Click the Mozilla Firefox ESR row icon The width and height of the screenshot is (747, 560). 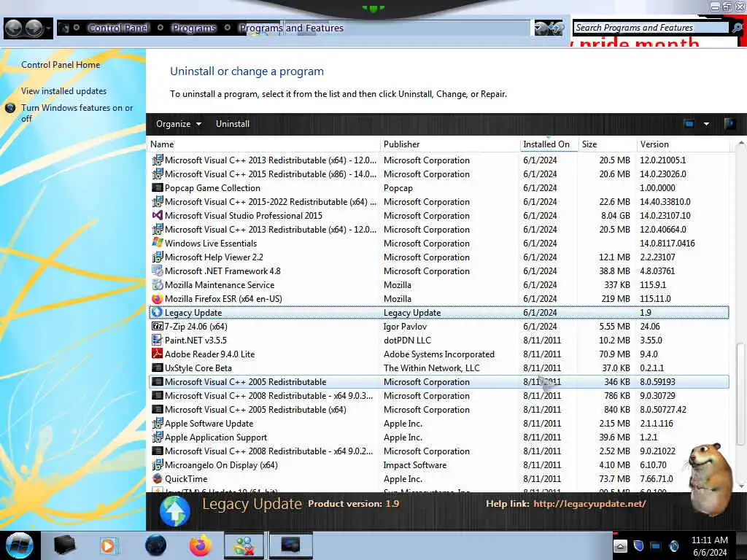click(x=158, y=298)
